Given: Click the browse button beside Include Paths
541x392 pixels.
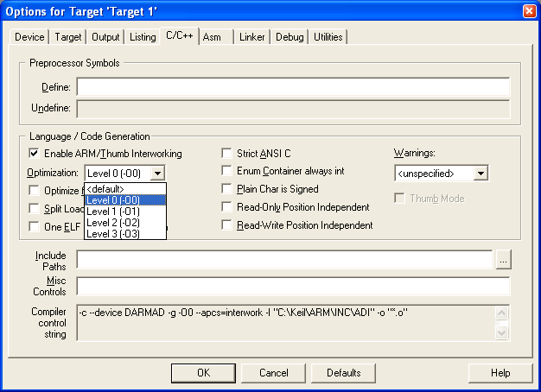Looking at the screenshot, I should pyautogui.click(x=503, y=259).
